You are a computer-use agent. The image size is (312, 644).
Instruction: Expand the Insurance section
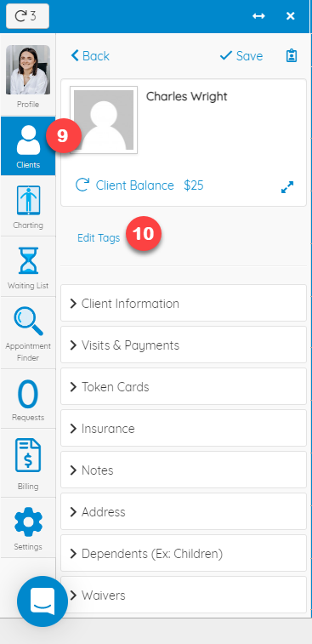tap(184, 429)
